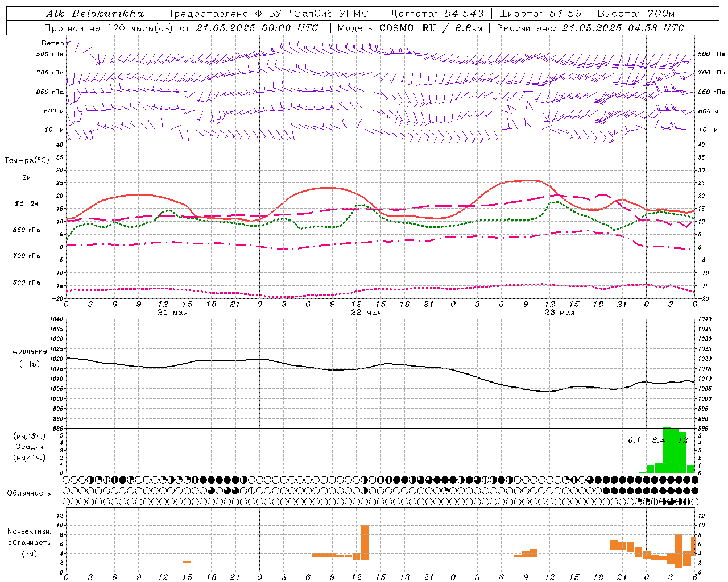Click the tallest green precipitation bar
Viewport: 728px width, 582px height.
(667, 450)
